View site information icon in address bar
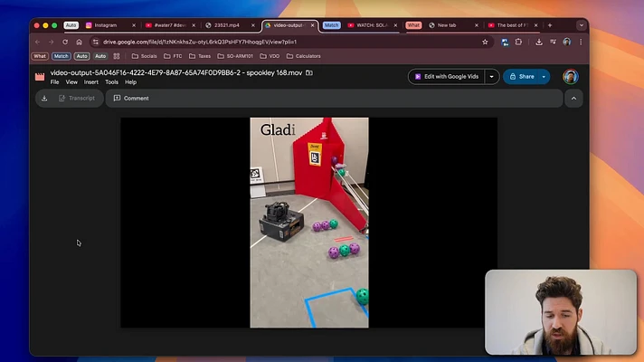This screenshot has width=644, height=362. click(95, 42)
